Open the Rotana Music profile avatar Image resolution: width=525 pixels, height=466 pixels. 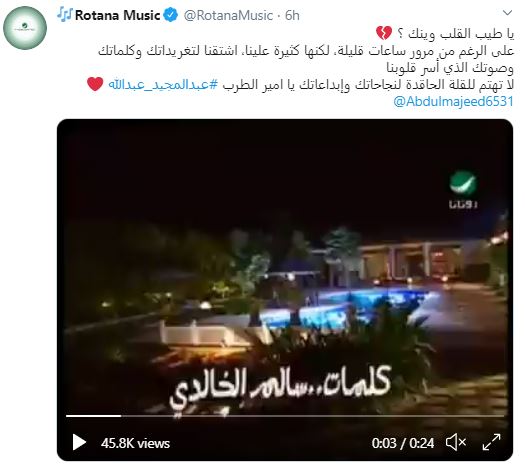(25, 28)
